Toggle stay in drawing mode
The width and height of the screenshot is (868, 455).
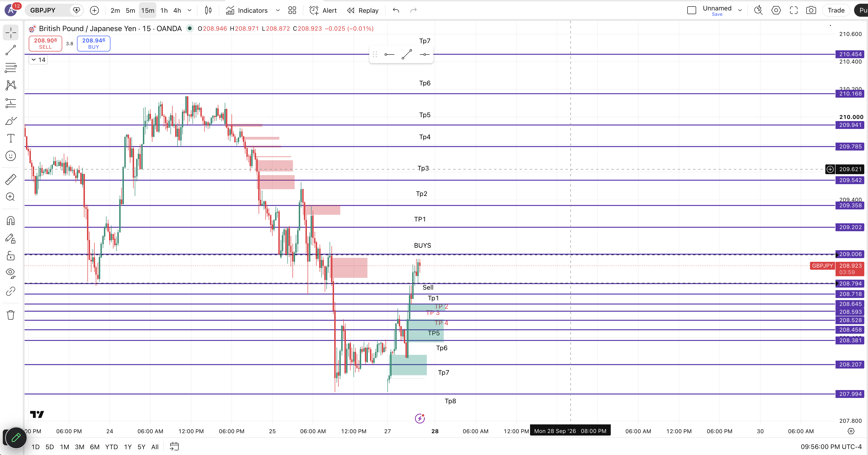pyautogui.click(x=11, y=238)
